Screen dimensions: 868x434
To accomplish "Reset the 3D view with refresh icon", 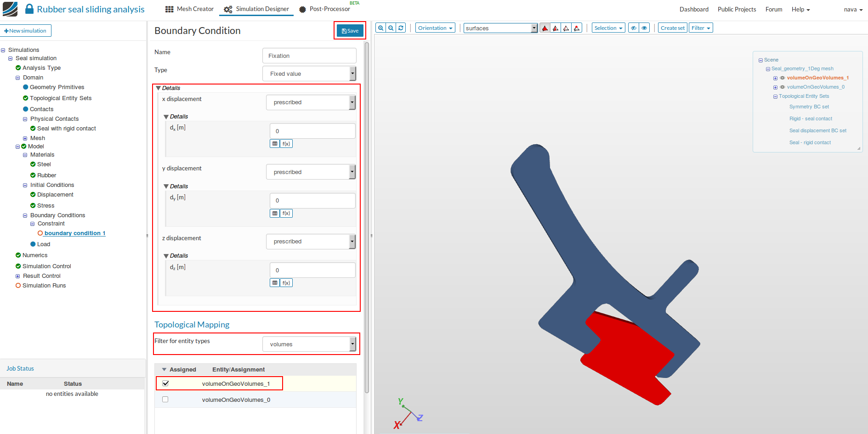I will point(401,28).
